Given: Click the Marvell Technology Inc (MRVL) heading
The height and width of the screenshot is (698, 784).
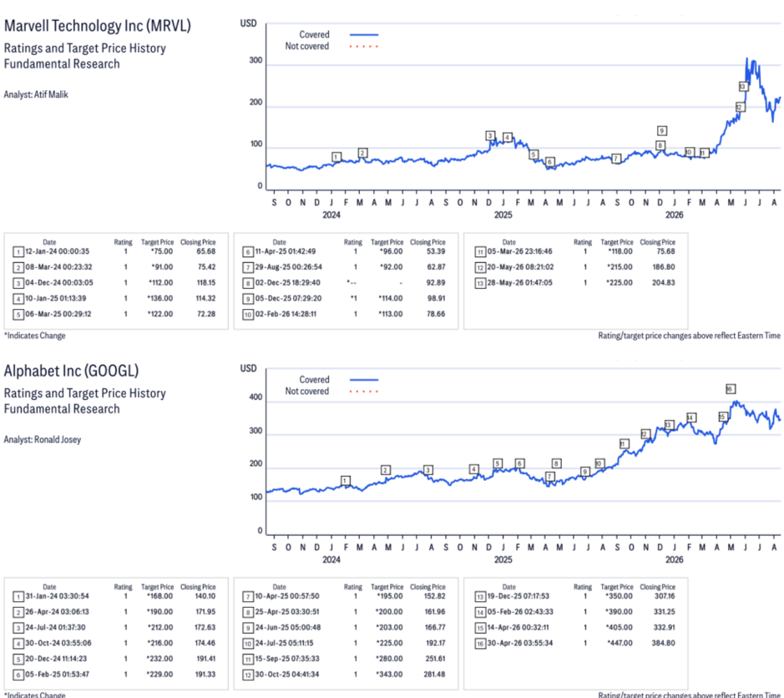Looking at the screenshot, I should (98, 26).
